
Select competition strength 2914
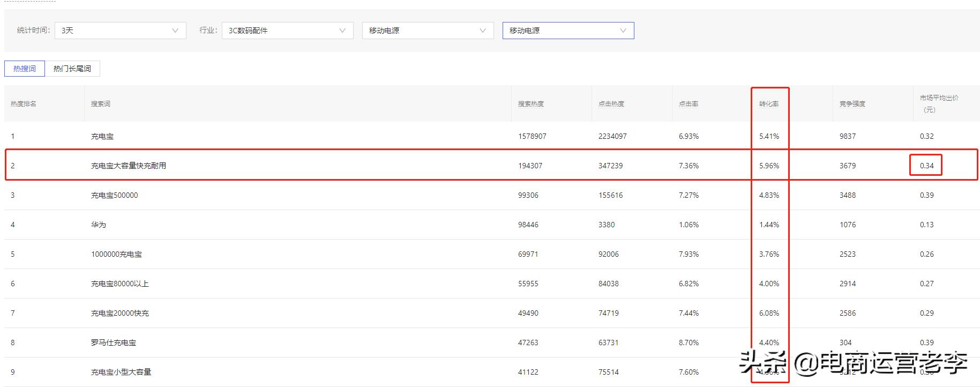coord(848,284)
